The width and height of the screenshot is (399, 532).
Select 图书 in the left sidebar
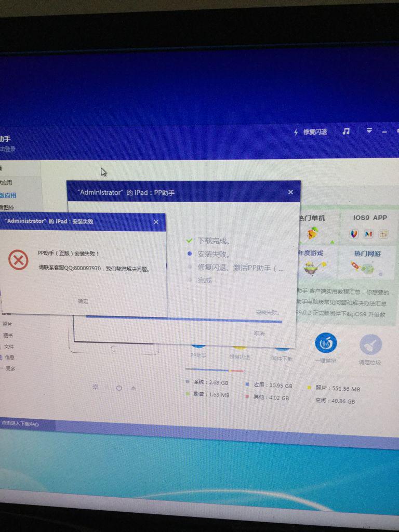pos(8,335)
